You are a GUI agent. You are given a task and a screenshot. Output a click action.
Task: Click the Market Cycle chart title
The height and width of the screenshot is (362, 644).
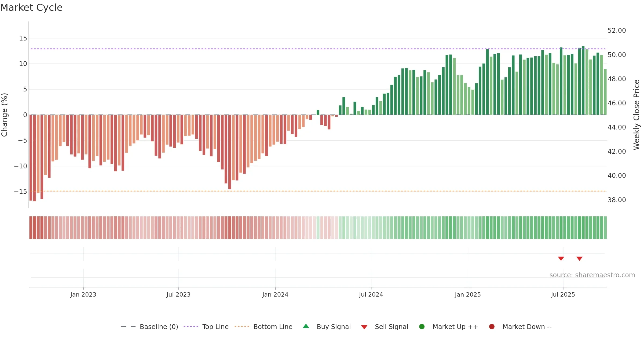(31, 8)
